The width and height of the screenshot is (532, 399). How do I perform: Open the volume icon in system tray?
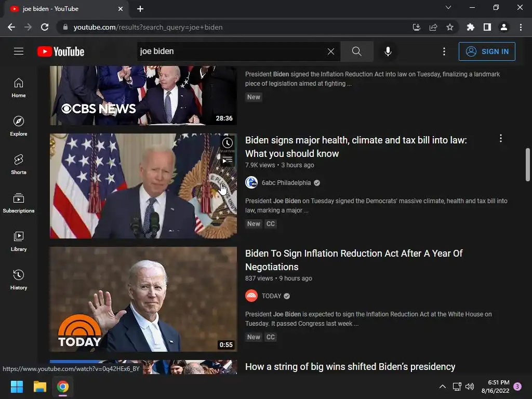click(x=470, y=387)
